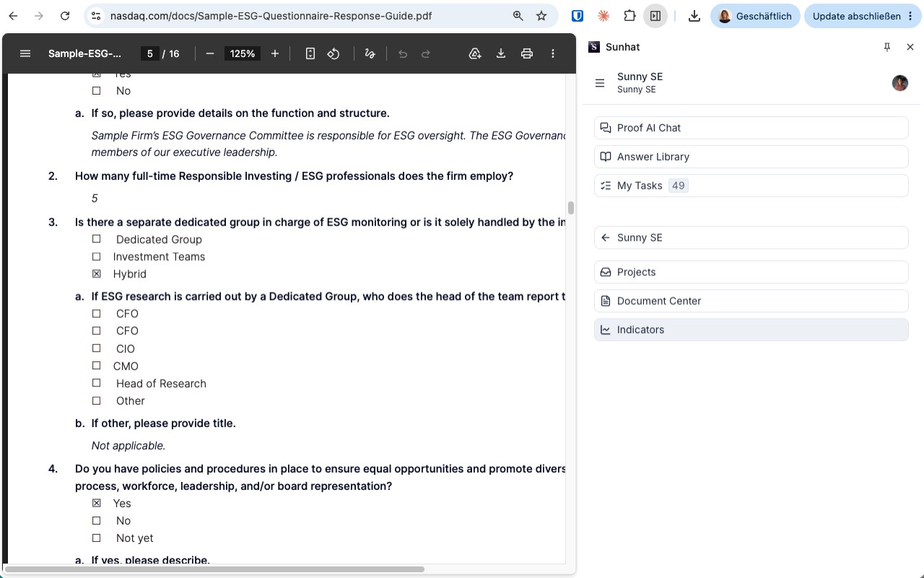924x578 pixels.
Task: Click the fit to page icon
Action: [x=310, y=53]
